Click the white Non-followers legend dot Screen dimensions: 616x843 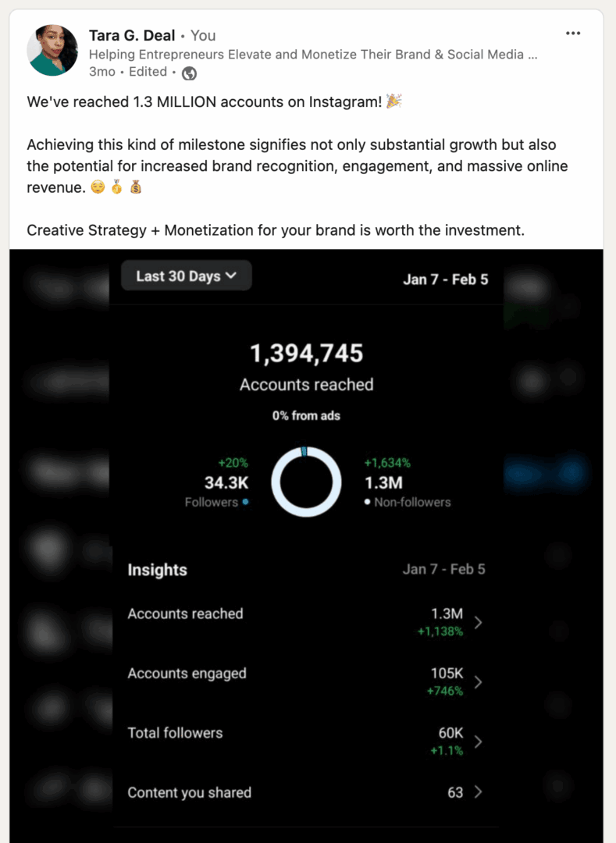(x=367, y=502)
